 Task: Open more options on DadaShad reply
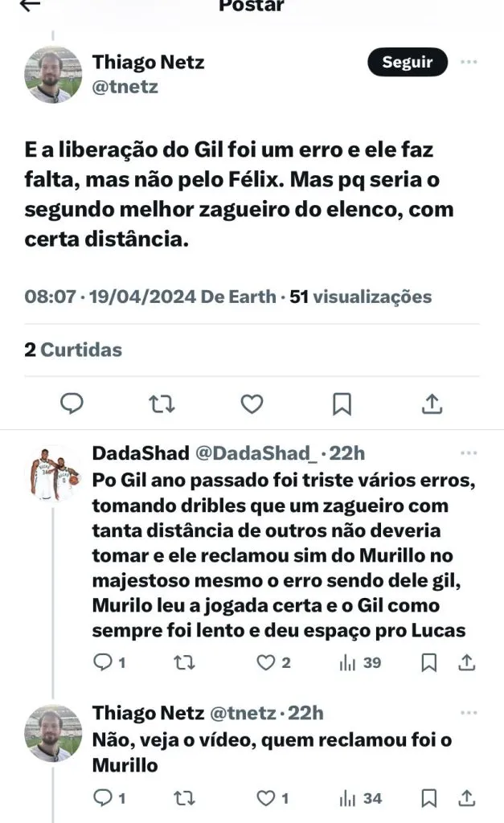(x=468, y=453)
